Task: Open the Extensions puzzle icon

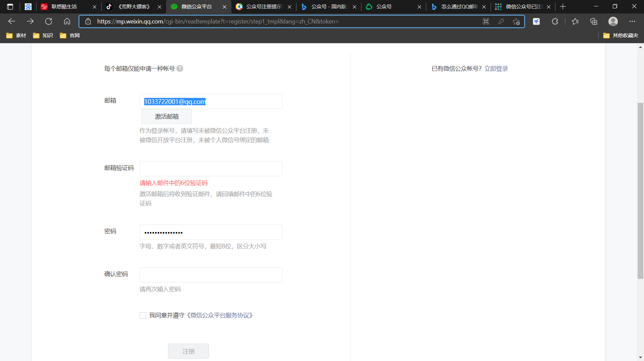Action: (555, 21)
